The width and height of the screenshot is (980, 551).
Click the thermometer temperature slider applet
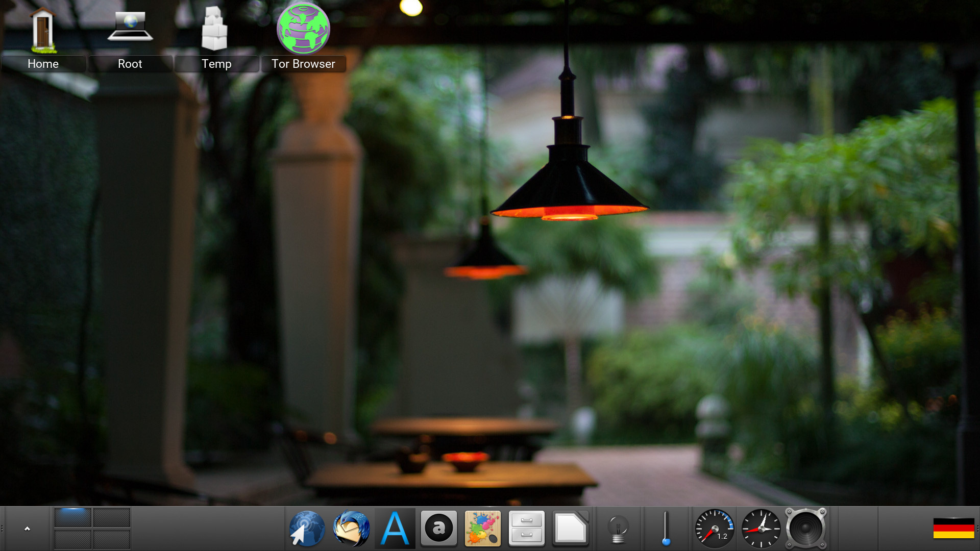[666, 529]
